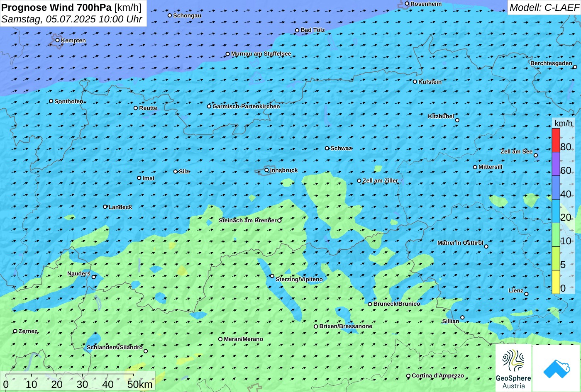Viewport: 581px width, 392px height.
Task: Select the Sonthofen town label
Action: [69, 101]
